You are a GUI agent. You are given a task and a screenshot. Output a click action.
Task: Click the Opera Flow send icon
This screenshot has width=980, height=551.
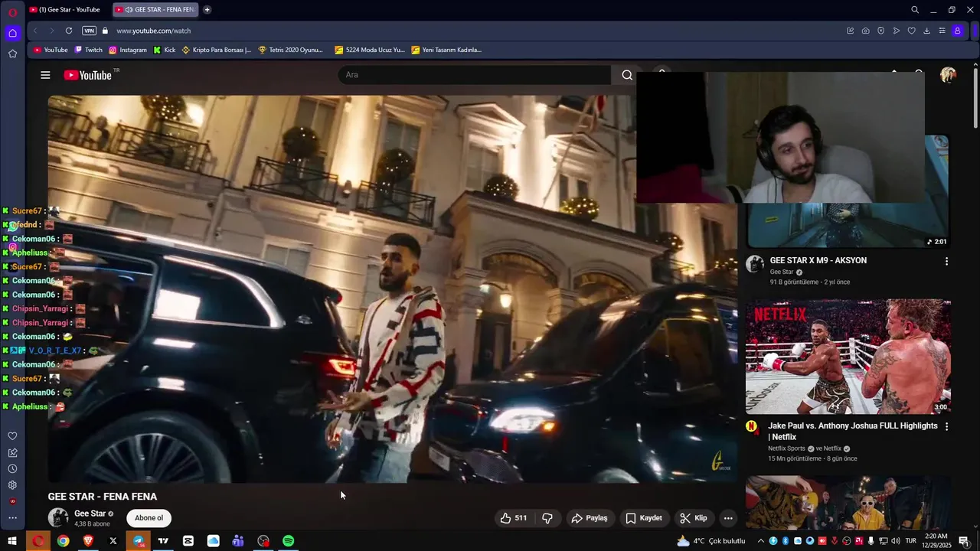coord(896,31)
